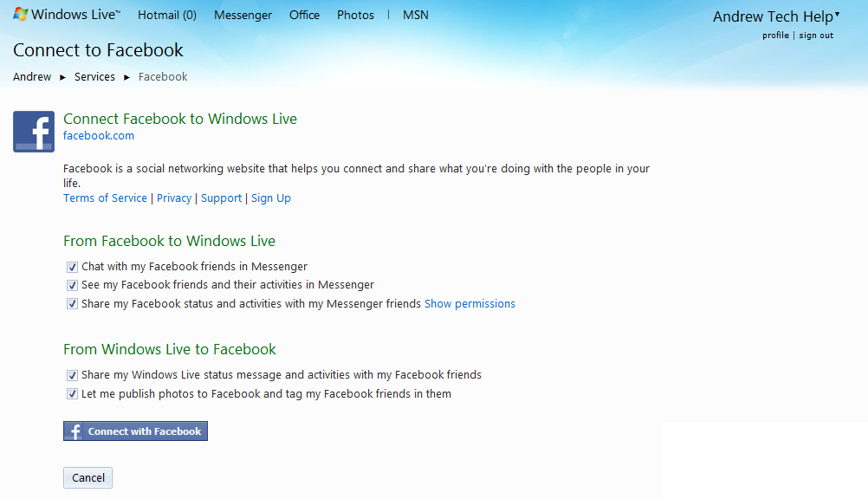868x499 pixels.
Task: Open the profile link
Action: click(775, 35)
